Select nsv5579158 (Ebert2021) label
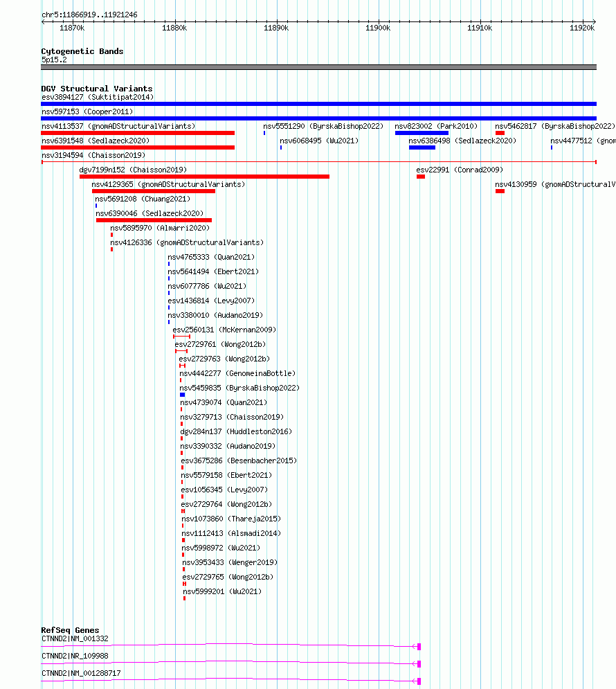 226,474
